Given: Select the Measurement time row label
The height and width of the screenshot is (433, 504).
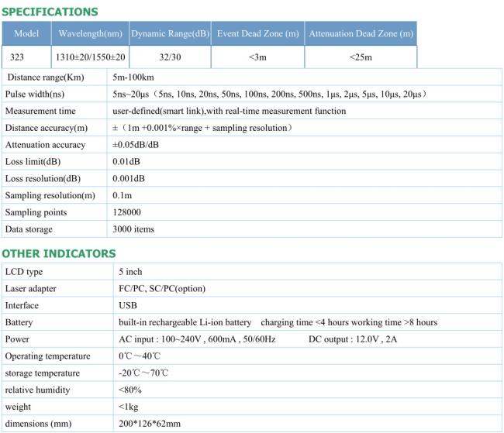Looking at the screenshot, I should (40, 111).
